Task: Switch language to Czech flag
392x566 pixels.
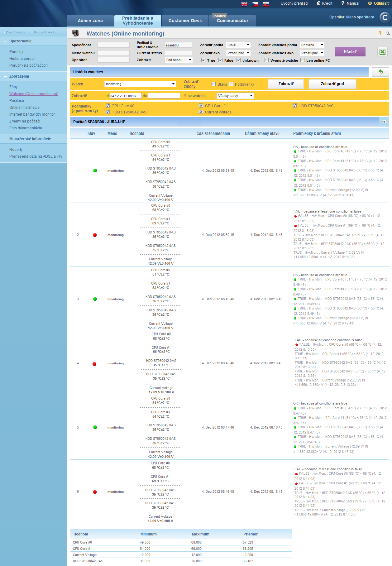Action: [255, 4]
